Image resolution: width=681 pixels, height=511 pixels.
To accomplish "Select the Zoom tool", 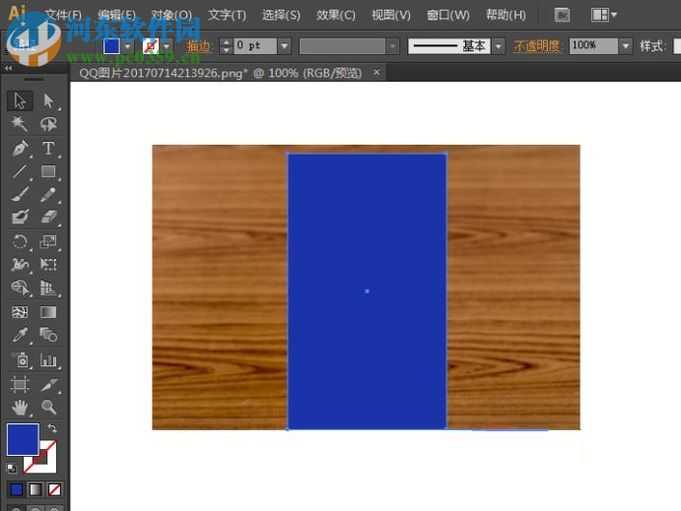I will pyautogui.click(x=48, y=407).
